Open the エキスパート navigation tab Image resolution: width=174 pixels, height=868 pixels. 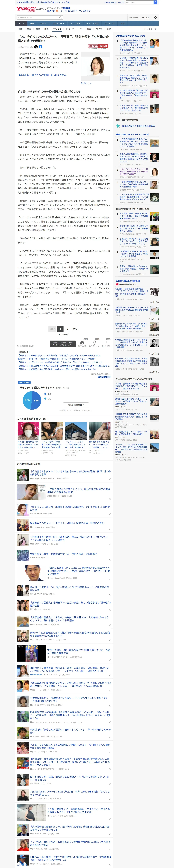[x=58, y=24]
